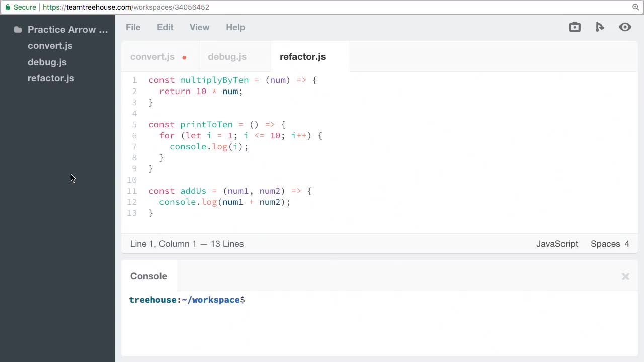
Task: Click the for loop statement on line 6
Action: [240, 136]
